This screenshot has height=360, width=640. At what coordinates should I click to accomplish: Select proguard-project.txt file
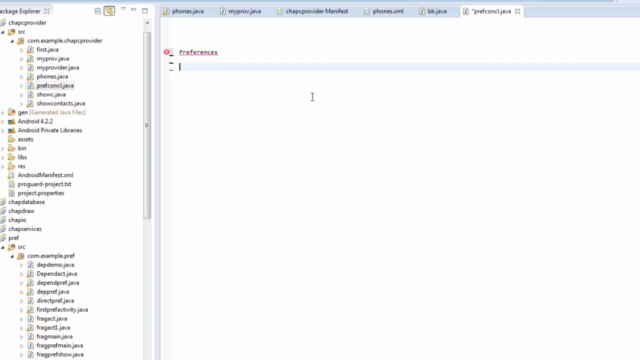point(44,184)
